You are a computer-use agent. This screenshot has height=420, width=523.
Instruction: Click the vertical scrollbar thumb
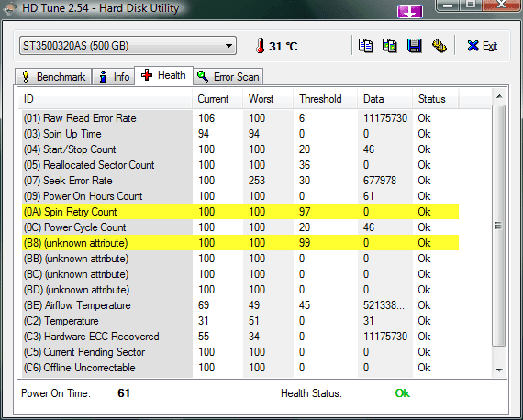499,226
